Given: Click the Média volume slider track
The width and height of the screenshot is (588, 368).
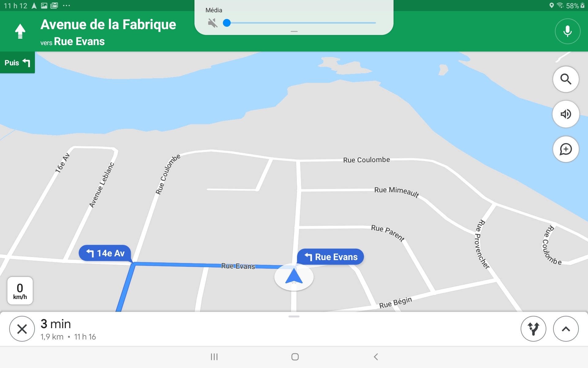Looking at the screenshot, I should pyautogui.click(x=301, y=23).
